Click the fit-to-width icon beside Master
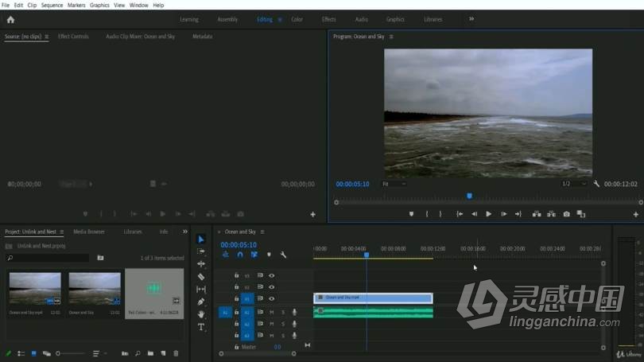 (x=308, y=345)
